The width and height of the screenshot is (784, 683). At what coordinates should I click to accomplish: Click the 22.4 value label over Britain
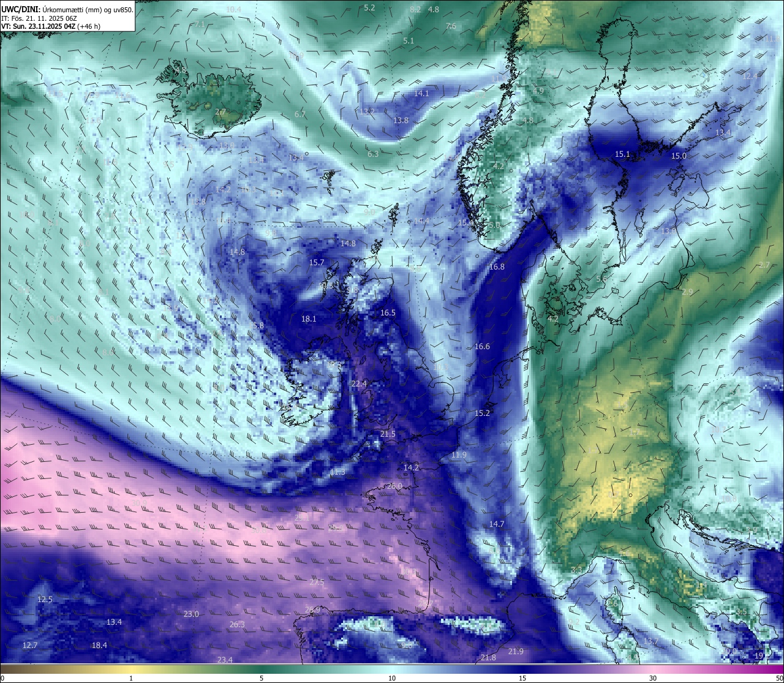point(359,383)
